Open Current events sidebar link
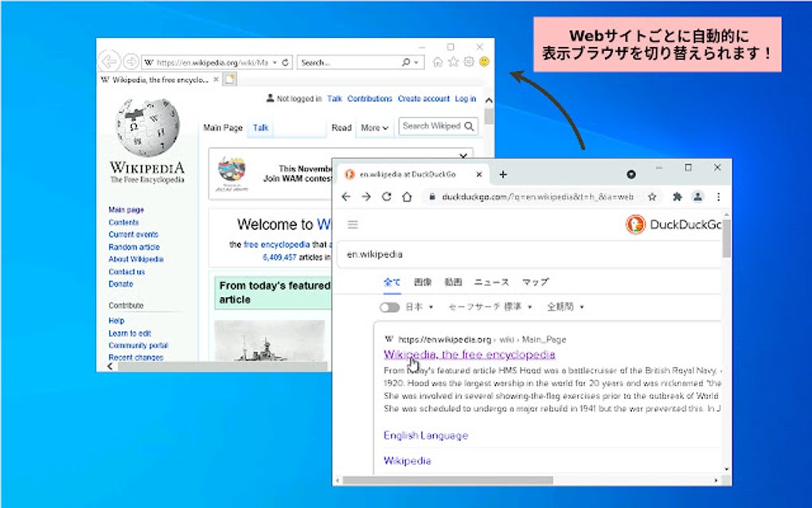Screen dimensions: 812x508 point(133,235)
